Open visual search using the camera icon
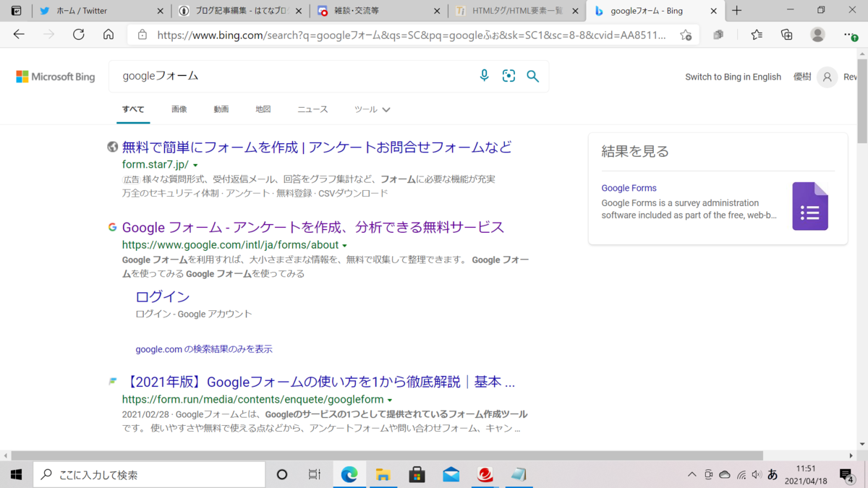Screen dimensions: 868x488 click(509, 76)
